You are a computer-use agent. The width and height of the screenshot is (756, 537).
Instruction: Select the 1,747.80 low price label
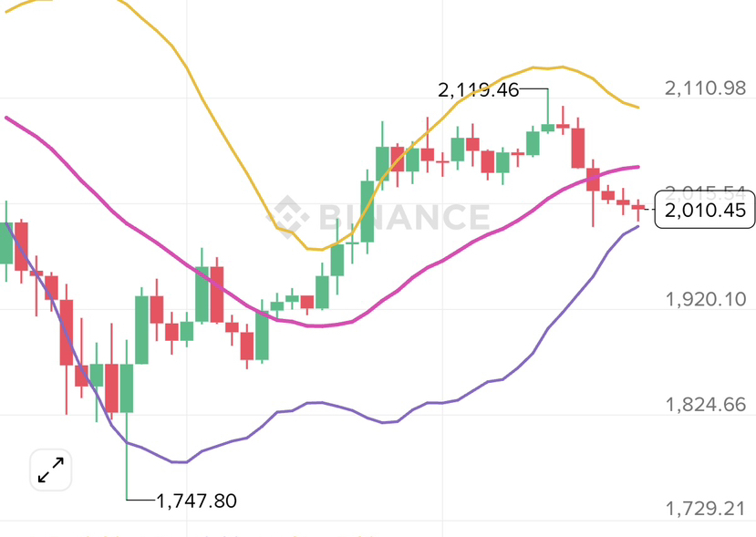(x=197, y=501)
